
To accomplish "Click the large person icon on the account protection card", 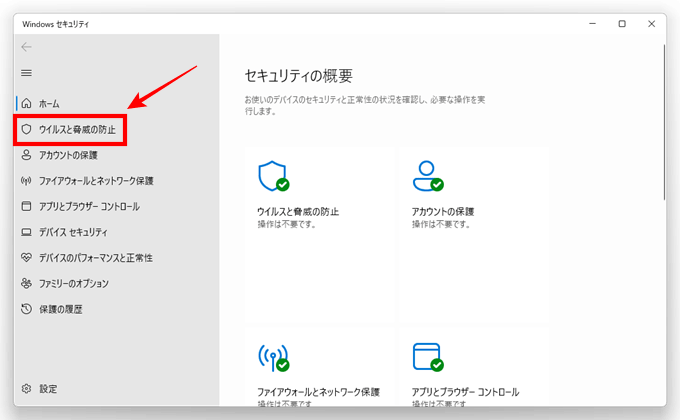I will [x=428, y=176].
